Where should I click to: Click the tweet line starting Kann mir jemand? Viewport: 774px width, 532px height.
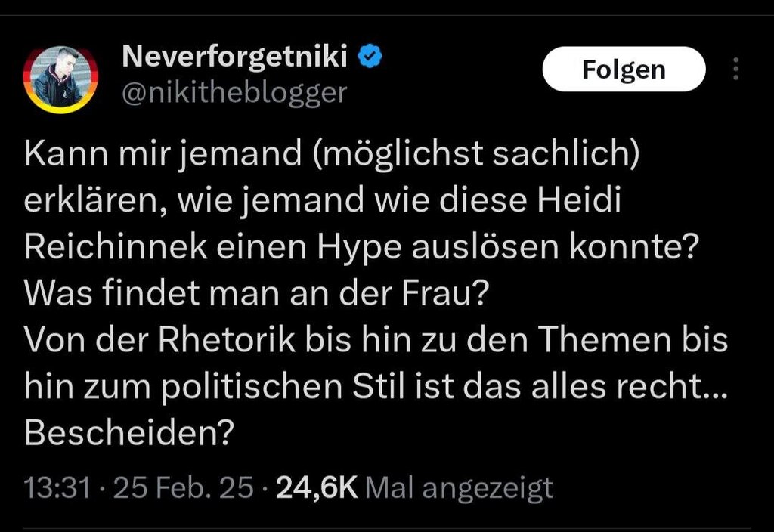(x=332, y=154)
